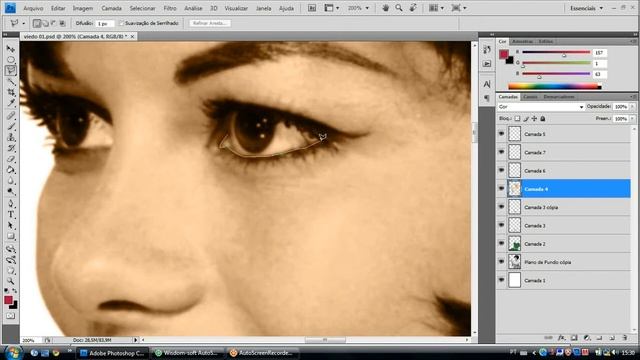Screen dimensions: 640x360
Task: Open the Actions panel icon
Action: pyautogui.click(x=487, y=64)
